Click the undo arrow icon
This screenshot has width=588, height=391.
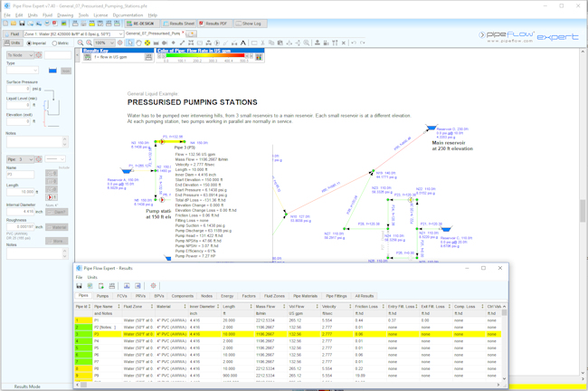coord(354,43)
